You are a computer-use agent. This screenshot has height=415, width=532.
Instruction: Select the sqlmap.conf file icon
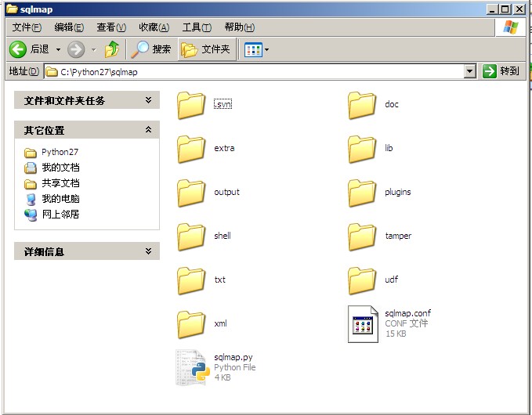click(363, 324)
